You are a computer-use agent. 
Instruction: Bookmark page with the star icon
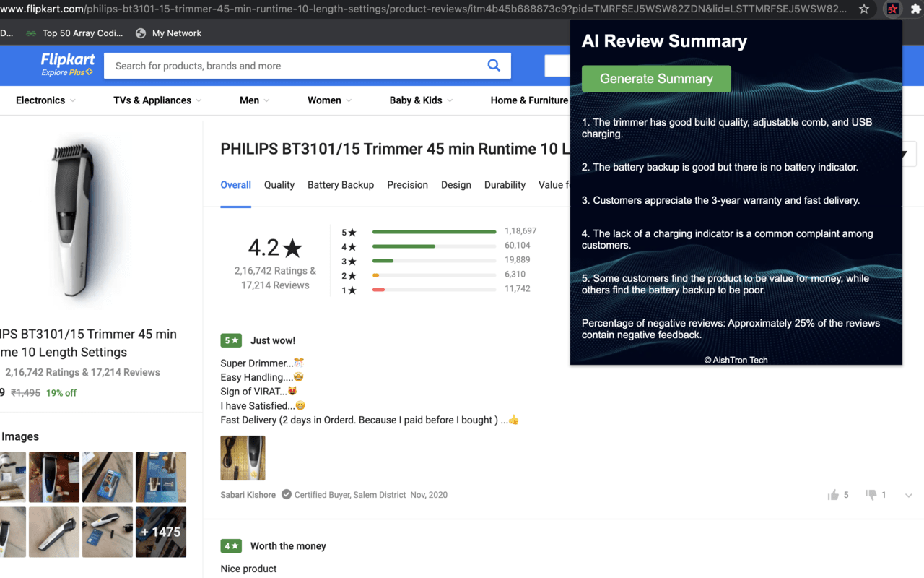[864, 9]
